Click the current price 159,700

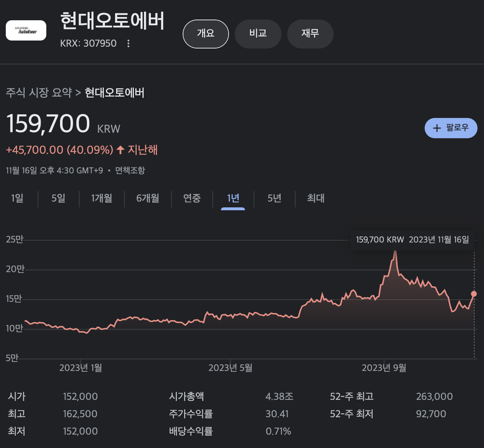coord(48,123)
